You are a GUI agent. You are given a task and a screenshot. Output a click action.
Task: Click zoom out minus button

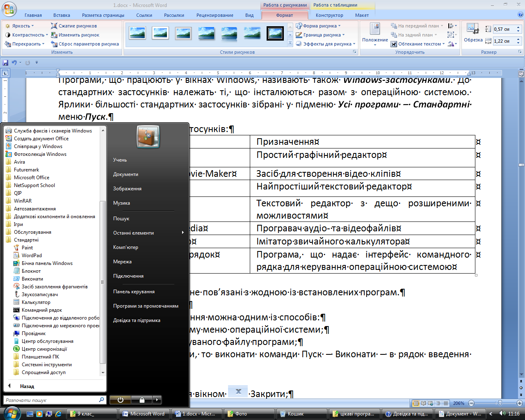(471, 403)
